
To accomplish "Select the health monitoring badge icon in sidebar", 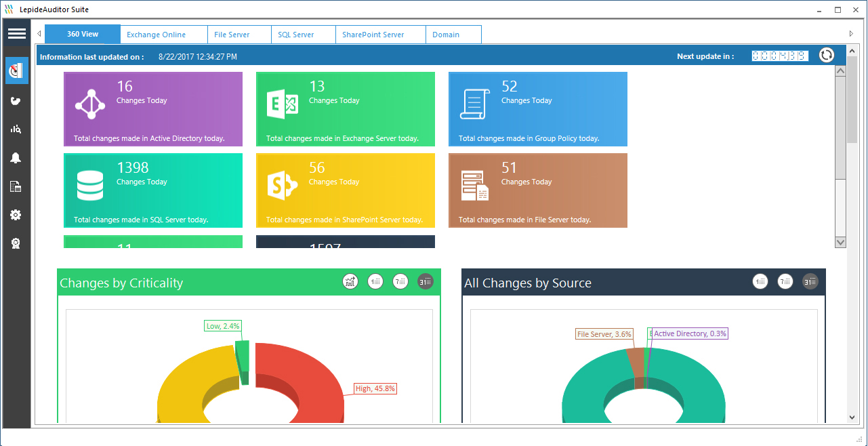I will [x=16, y=242].
